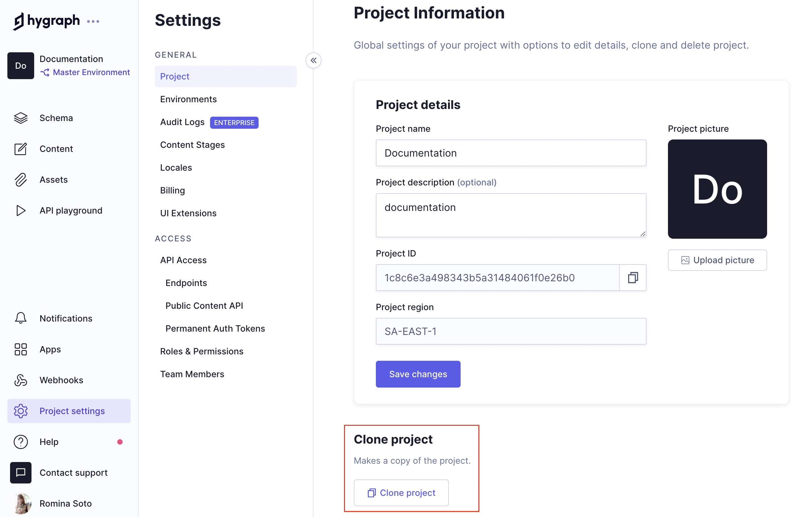The height and width of the screenshot is (517, 812).
Task: Click the Schema layers icon
Action: coord(20,118)
